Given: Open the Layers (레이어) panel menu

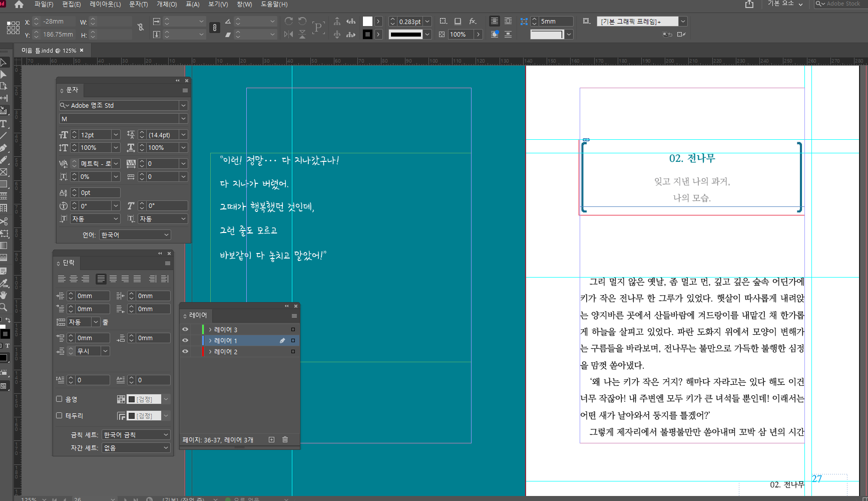Looking at the screenshot, I should 294,316.
